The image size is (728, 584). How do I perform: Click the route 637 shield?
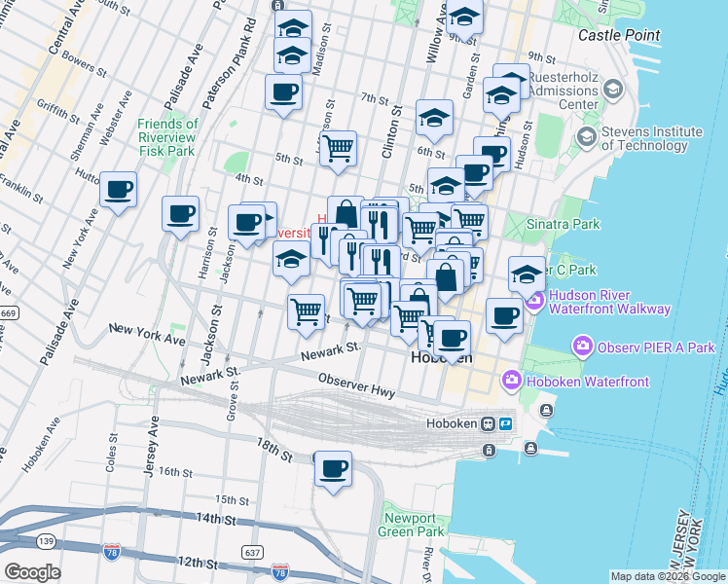click(x=253, y=553)
